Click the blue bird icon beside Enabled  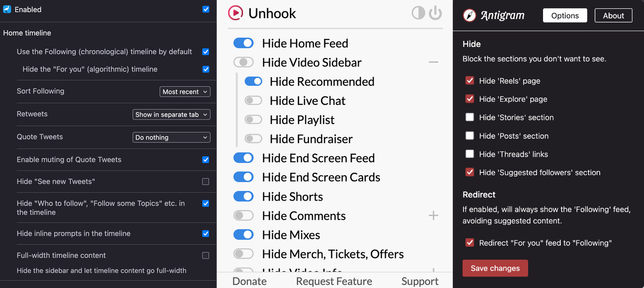tap(7, 9)
